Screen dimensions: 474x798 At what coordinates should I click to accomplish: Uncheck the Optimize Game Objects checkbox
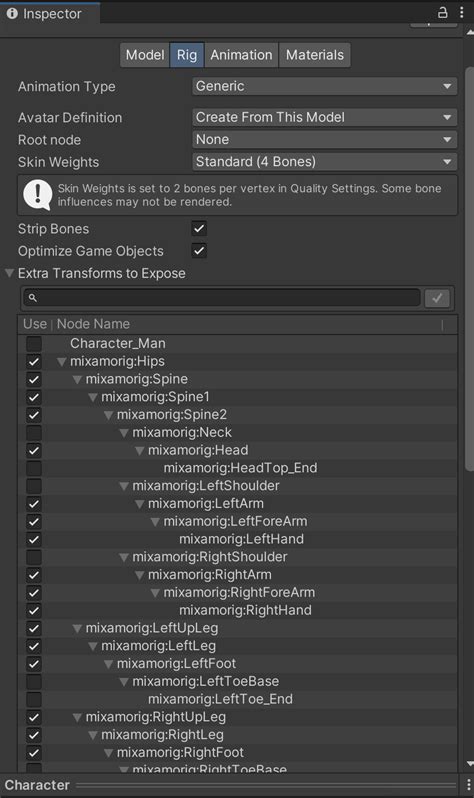(x=199, y=250)
